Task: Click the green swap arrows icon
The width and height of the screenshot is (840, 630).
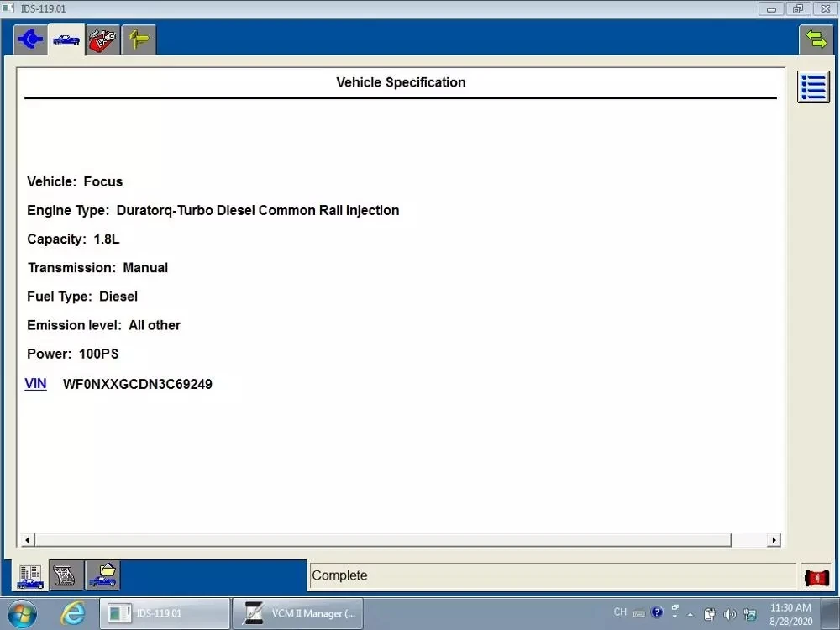Action: [816, 39]
